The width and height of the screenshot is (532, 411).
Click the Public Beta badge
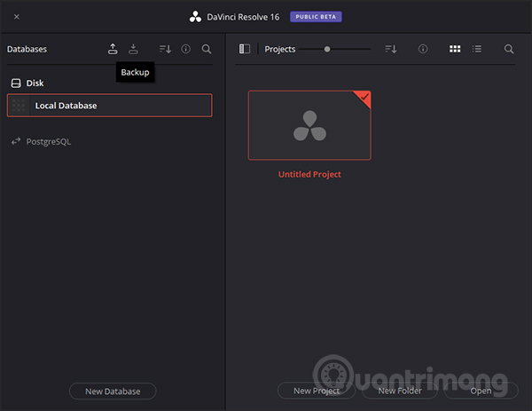tap(316, 17)
